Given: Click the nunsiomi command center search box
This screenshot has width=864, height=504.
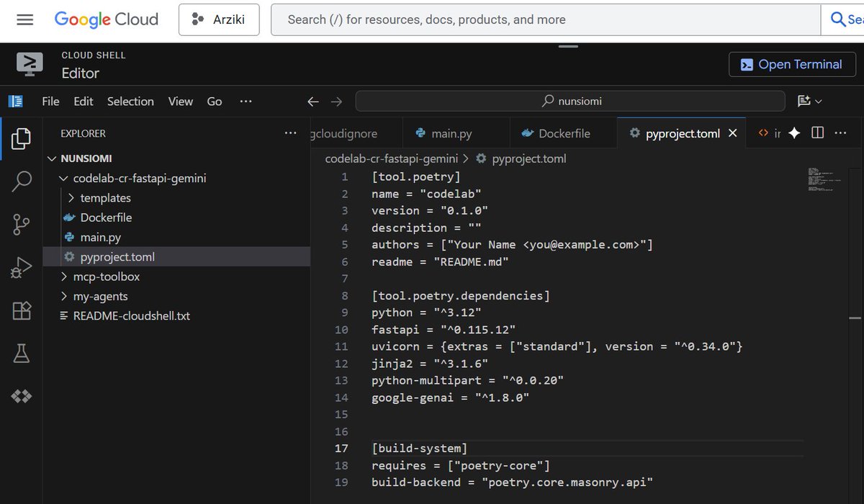Looking at the screenshot, I should point(570,102).
